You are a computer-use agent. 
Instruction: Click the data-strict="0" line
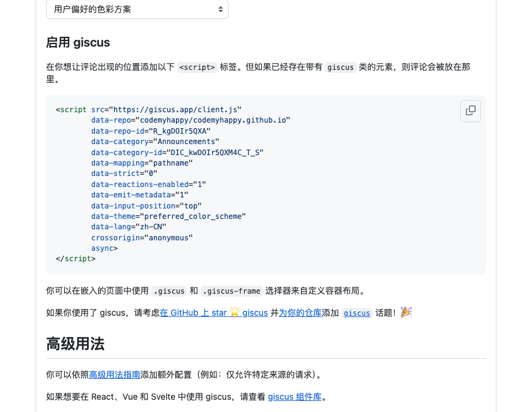tap(124, 174)
